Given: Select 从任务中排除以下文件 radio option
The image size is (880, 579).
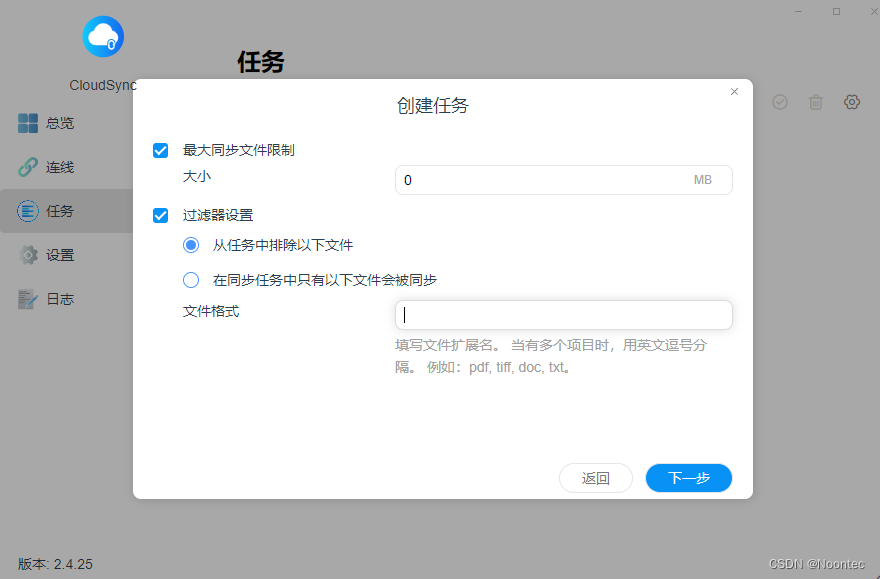Looking at the screenshot, I should pos(191,245).
